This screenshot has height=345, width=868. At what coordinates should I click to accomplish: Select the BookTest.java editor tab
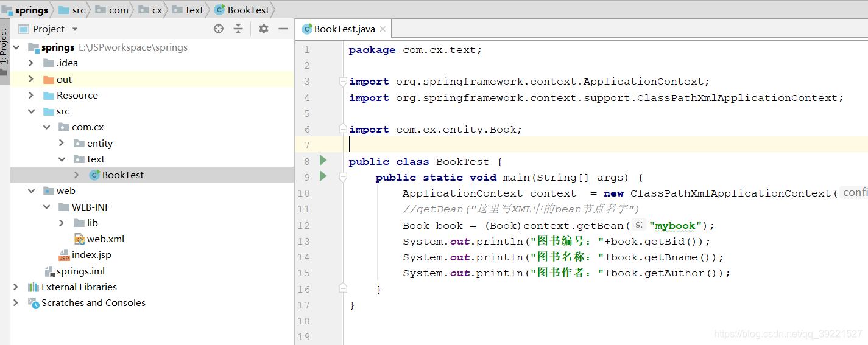point(344,29)
